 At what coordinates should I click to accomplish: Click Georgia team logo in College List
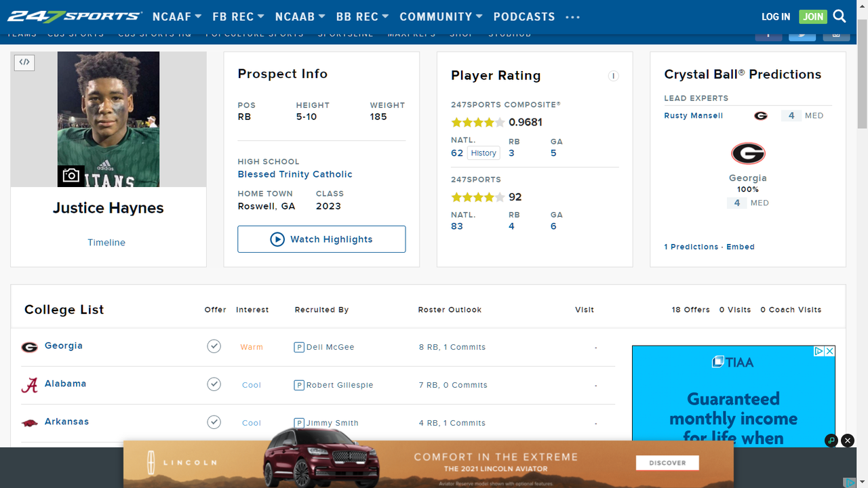pyautogui.click(x=29, y=347)
